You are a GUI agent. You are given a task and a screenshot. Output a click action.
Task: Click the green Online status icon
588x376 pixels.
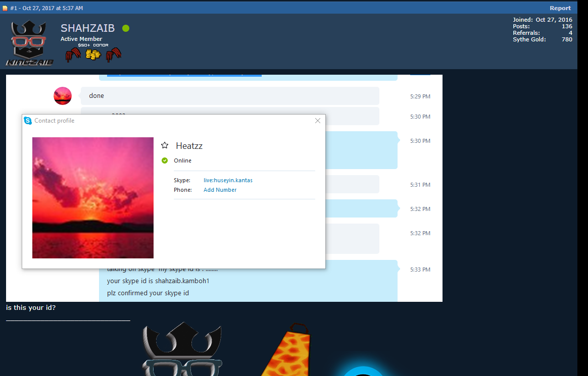tap(165, 160)
